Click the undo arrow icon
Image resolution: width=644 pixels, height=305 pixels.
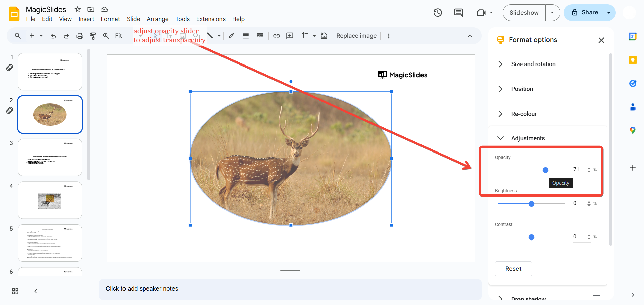point(53,36)
